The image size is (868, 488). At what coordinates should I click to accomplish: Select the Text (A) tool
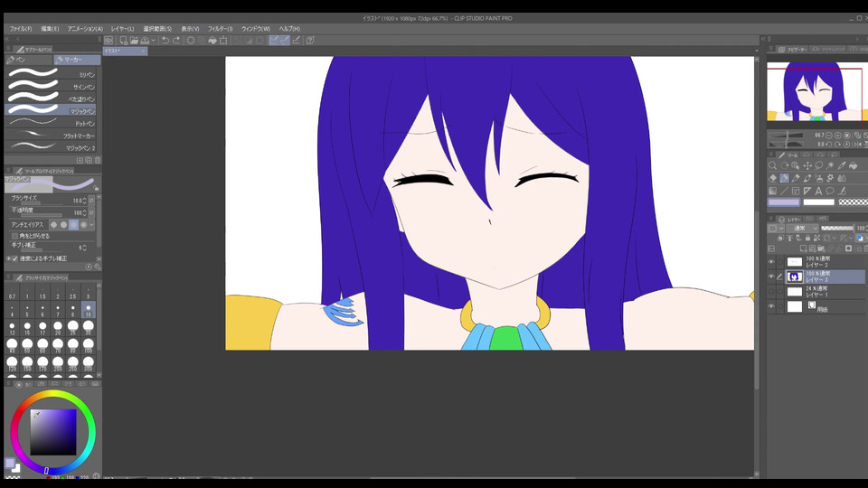819,191
